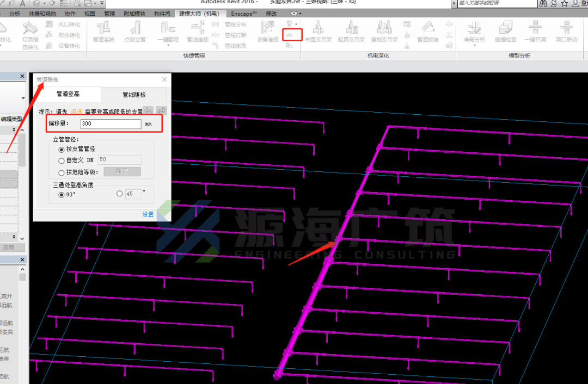Switch to the 体量和场地 tab

point(42,14)
